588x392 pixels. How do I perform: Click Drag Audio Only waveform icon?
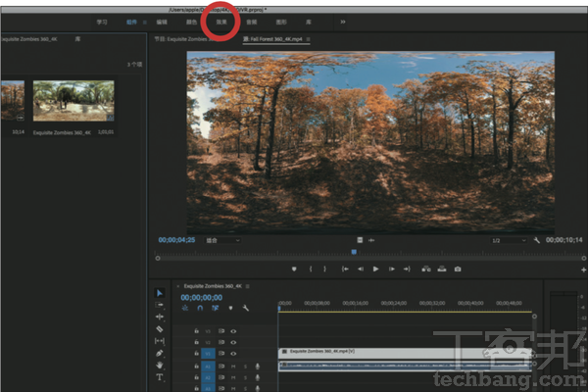[371, 240]
